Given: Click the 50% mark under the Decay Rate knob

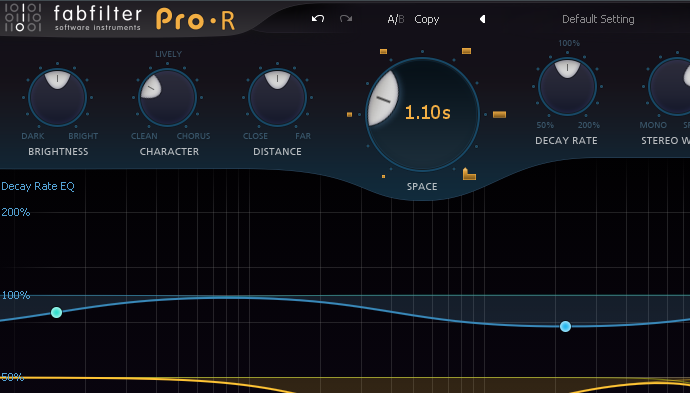Looking at the screenshot, I should [545, 125].
